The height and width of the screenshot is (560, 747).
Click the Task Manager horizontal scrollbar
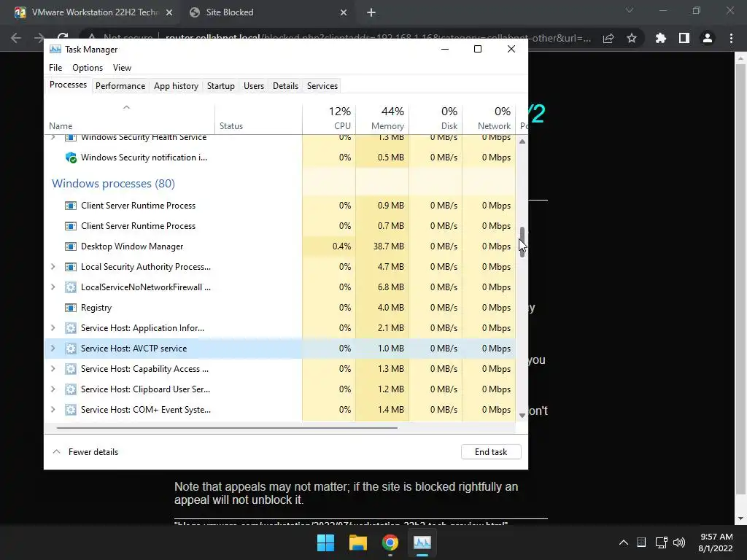227,428
